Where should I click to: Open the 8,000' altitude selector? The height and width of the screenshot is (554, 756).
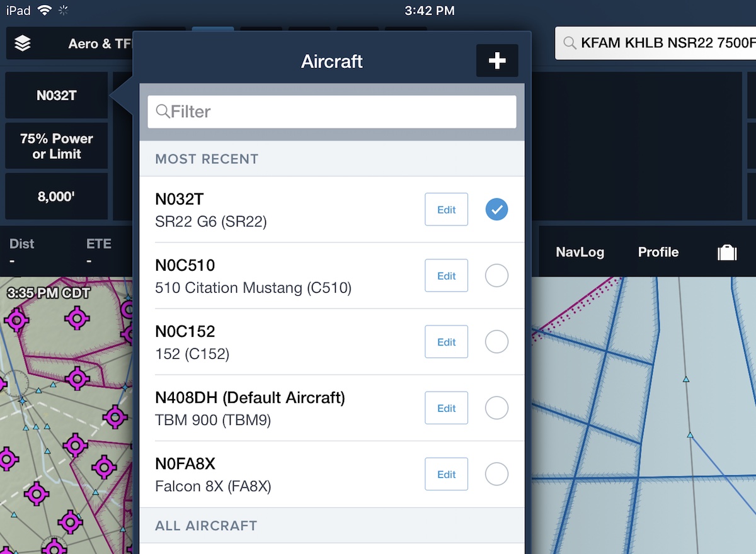[x=57, y=196]
